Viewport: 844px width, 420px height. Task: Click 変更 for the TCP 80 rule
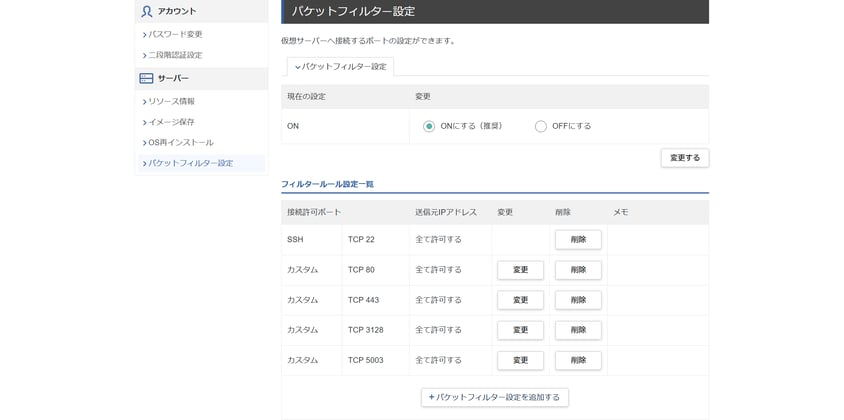pos(520,270)
